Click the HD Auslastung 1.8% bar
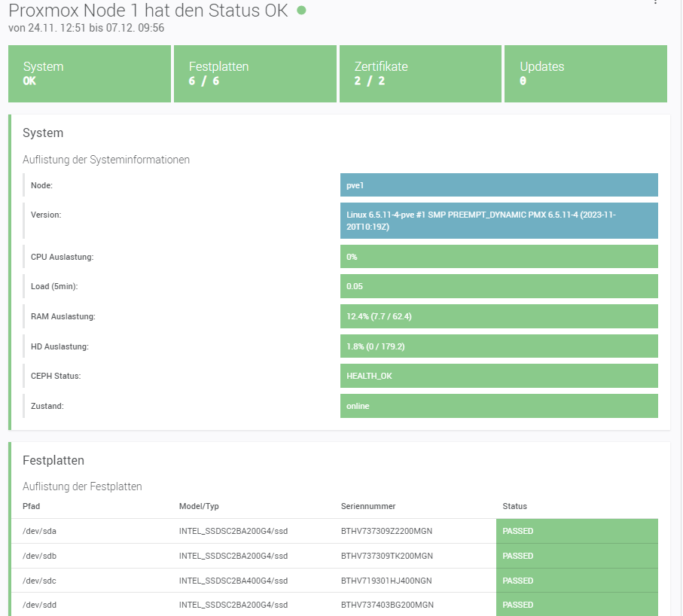The width and height of the screenshot is (683, 616). [499, 346]
